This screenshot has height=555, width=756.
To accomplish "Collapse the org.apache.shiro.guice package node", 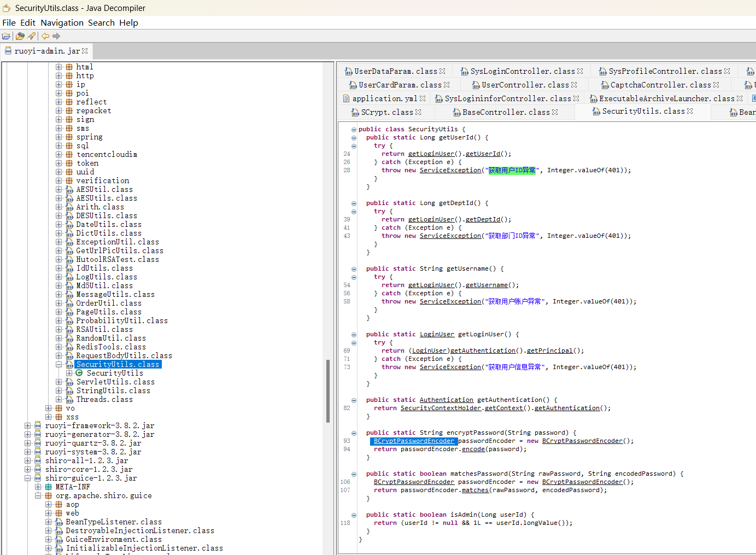I will [x=38, y=495].
